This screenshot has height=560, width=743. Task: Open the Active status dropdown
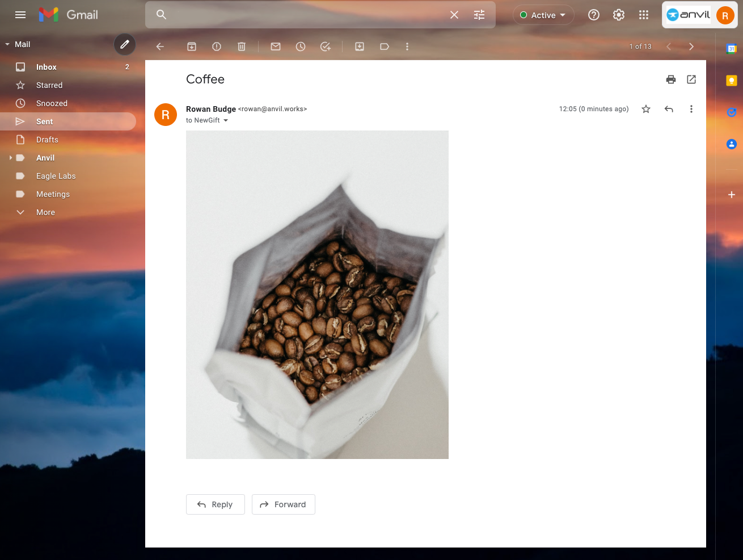543,15
